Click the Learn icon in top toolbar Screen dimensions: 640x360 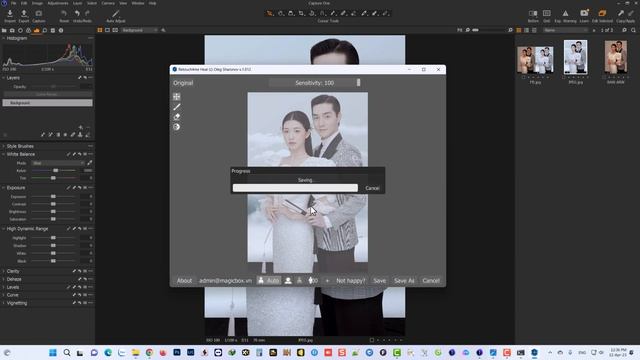(584, 13)
